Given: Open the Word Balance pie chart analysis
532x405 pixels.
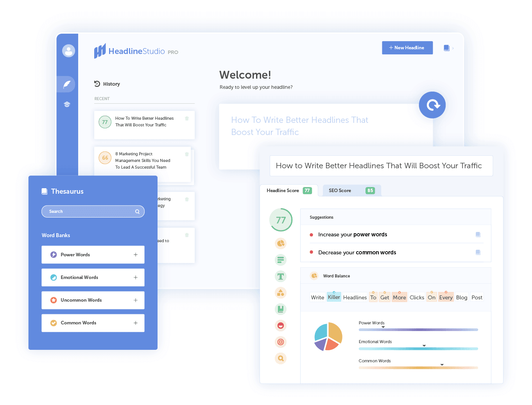Looking at the screenshot, I should [281, 243].
